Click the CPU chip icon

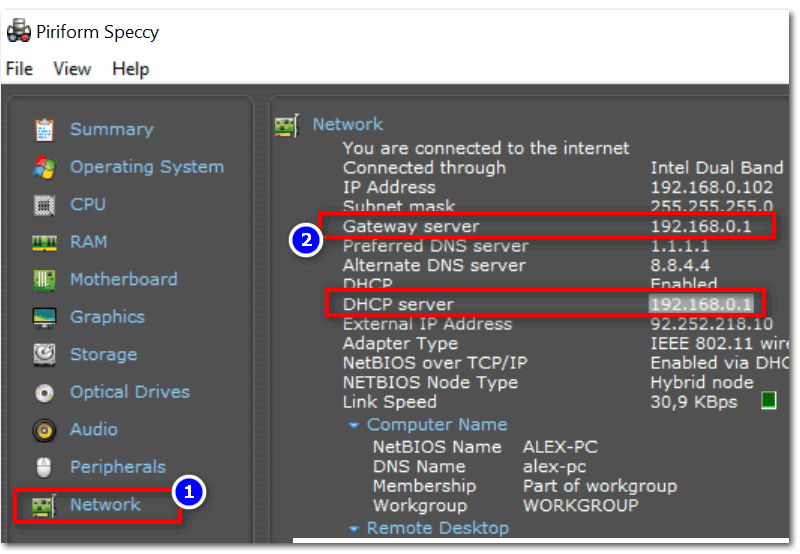click(44, 205)
